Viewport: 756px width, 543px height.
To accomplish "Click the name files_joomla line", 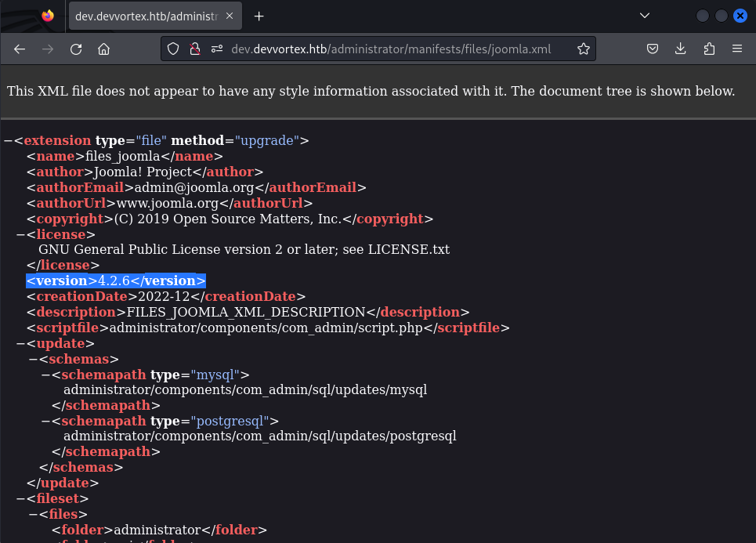I will (x=125, y=156).
